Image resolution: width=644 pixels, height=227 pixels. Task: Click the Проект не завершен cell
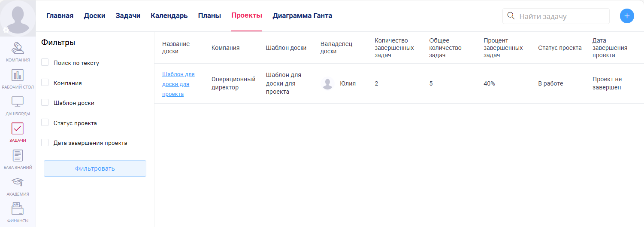point(607,83)
